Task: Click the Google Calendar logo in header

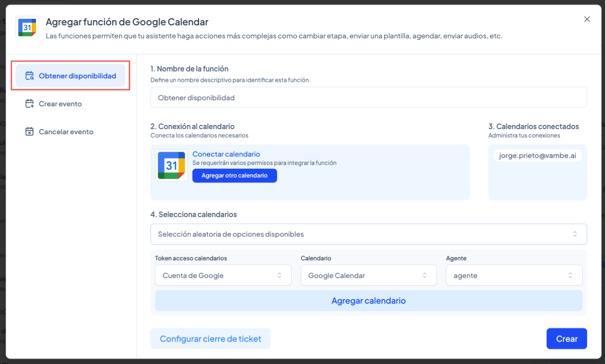Action: tap(27, 28)
